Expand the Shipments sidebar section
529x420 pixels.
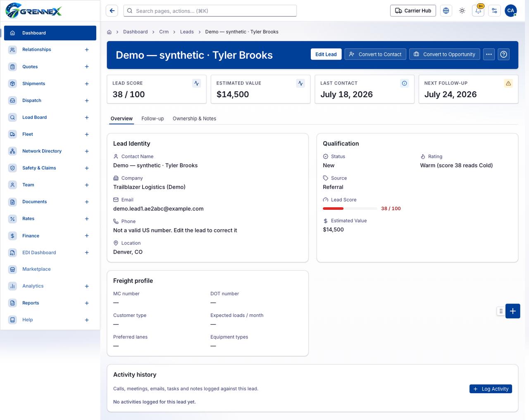pos(87,84)
